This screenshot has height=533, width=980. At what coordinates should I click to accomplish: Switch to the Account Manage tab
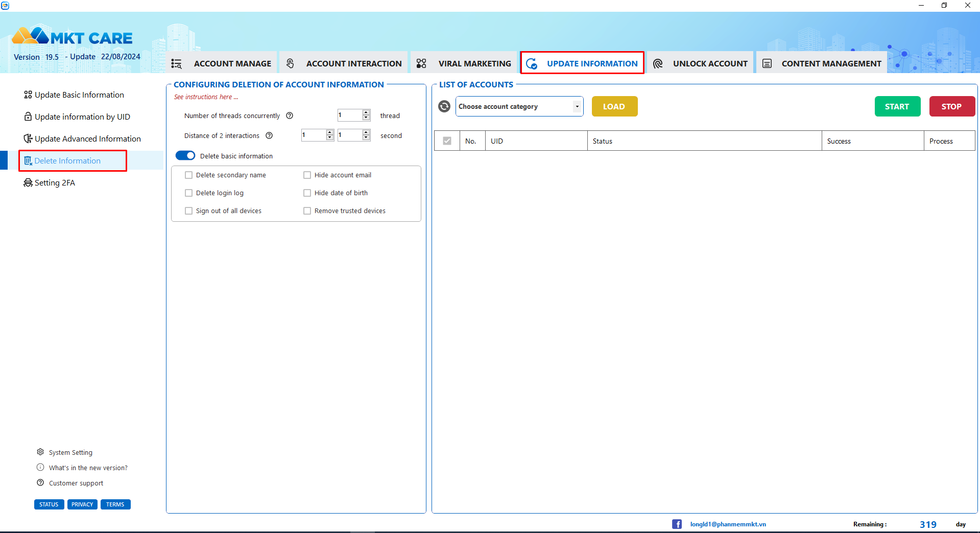coord(222,63)
